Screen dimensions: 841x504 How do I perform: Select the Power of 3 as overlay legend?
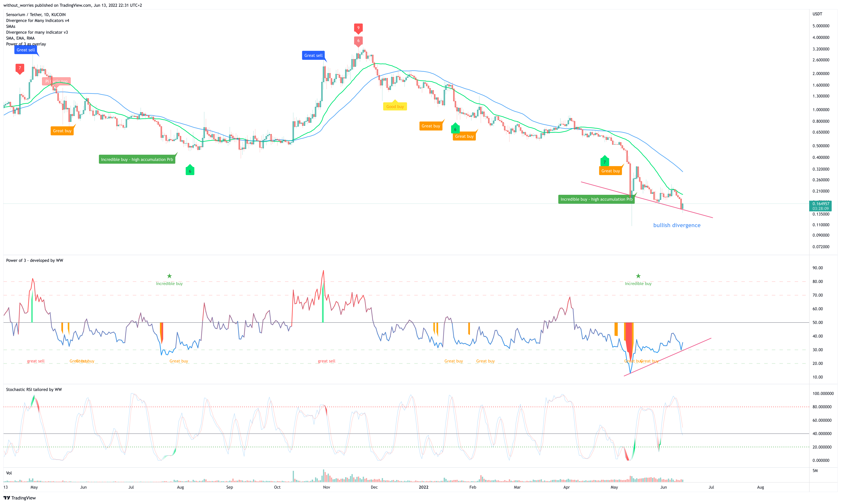(x=26, y=44)
